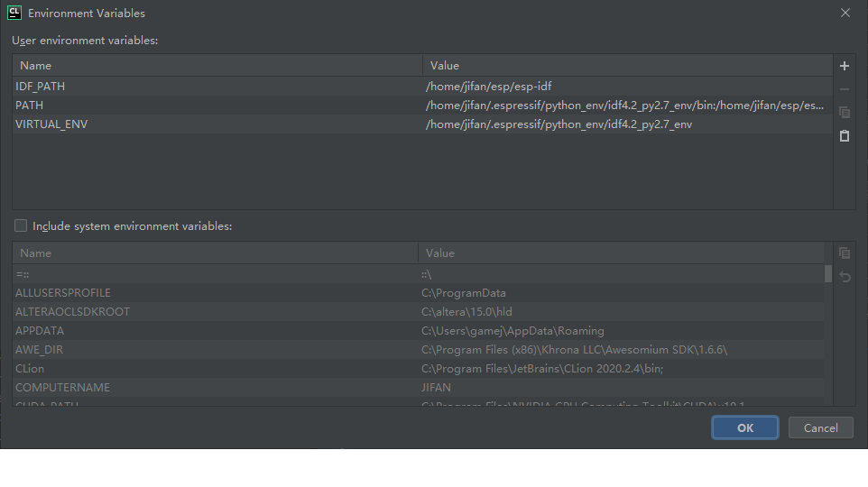Click system variables Name column header
This screenshot has height=487, width=868.
[216, 253]
